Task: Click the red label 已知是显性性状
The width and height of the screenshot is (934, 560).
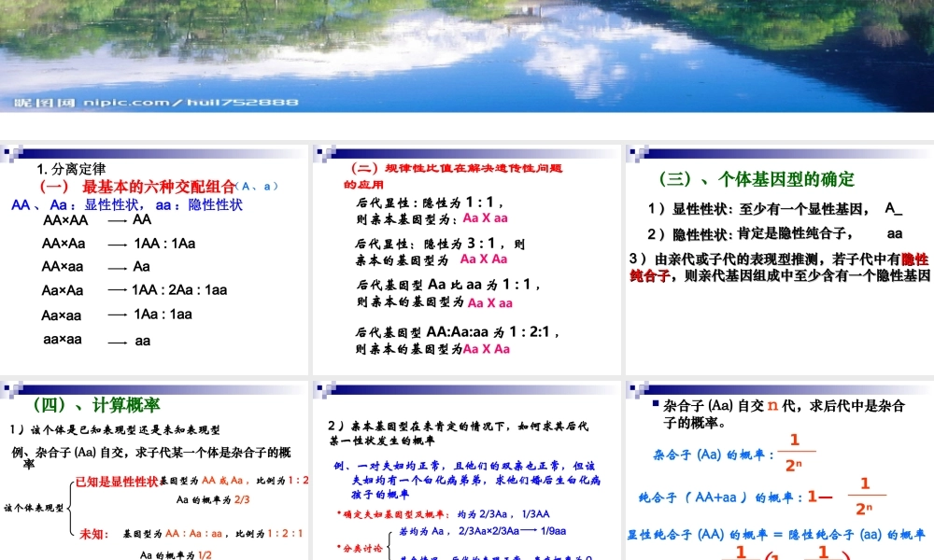Action: pos(117,482)
